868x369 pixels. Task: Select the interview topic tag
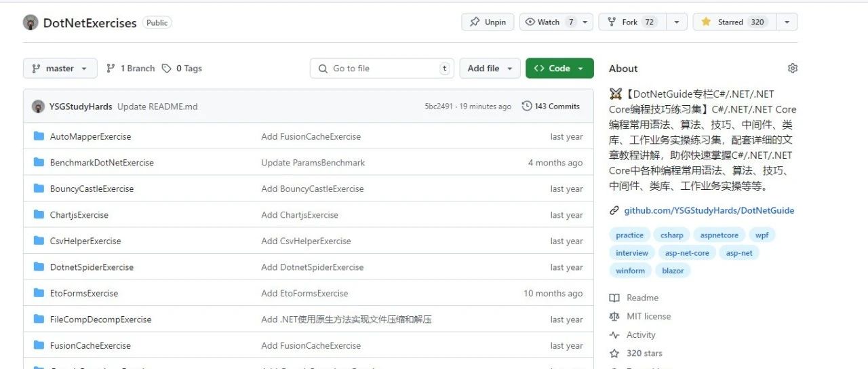(632, 253)
